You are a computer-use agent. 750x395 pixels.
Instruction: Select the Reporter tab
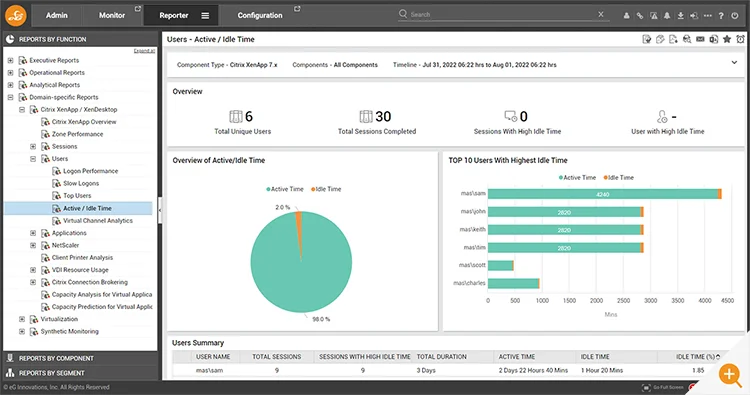(174, 15)
